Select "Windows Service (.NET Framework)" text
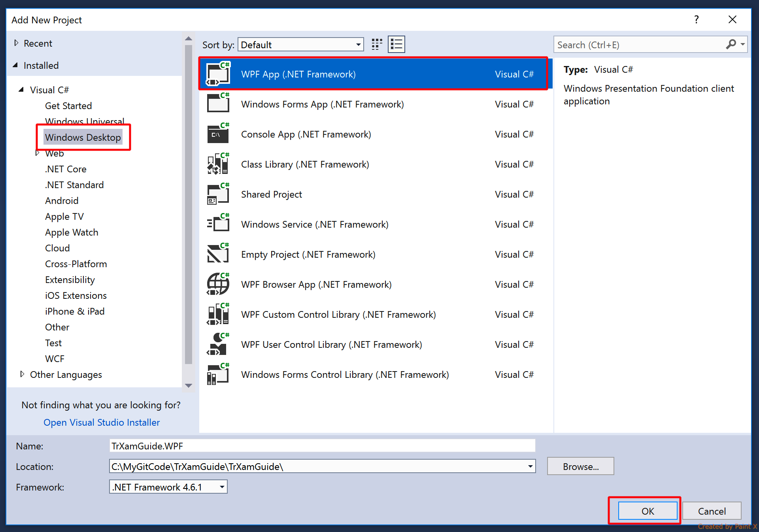The image size is (759, 532). click(315, 224)
